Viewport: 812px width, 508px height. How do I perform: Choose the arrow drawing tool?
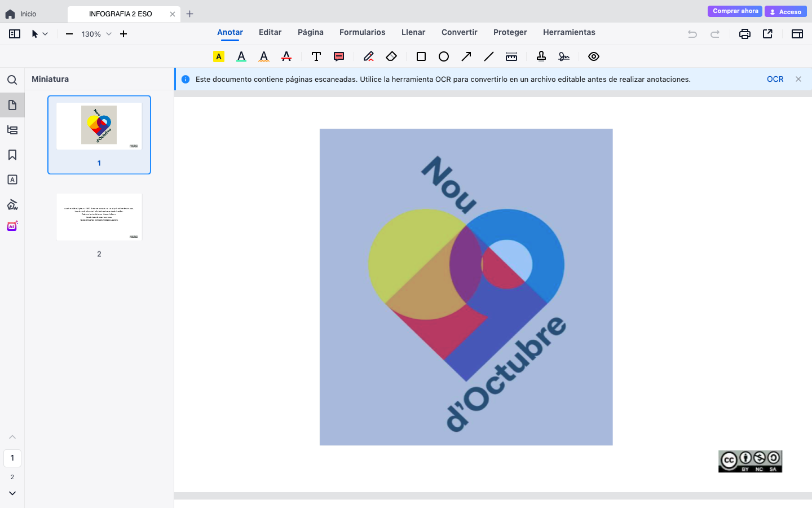[466, 56]
